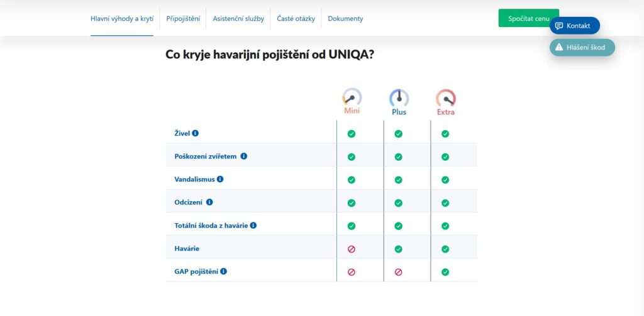Click the Živel checkmark in Plus column
This screenshot has width=644, height=316.
[x=398, y=134]
